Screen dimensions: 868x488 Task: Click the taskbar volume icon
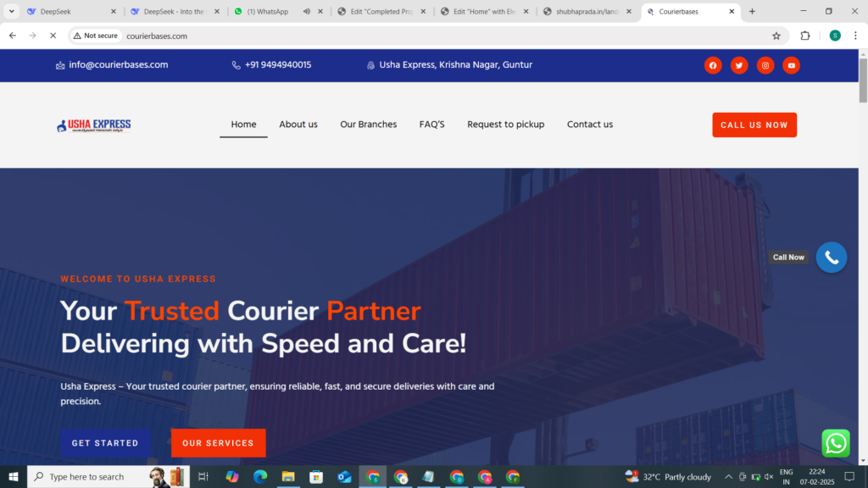tap(769, 476)
